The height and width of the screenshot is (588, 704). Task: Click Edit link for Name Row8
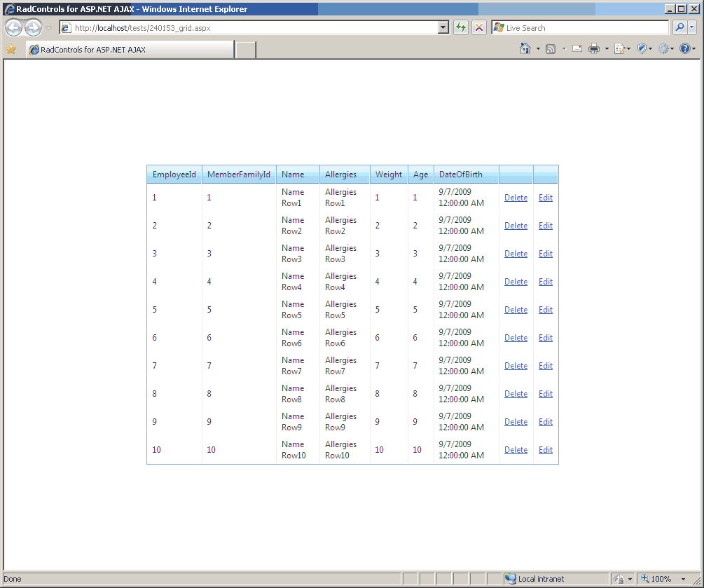pos(546,394)
